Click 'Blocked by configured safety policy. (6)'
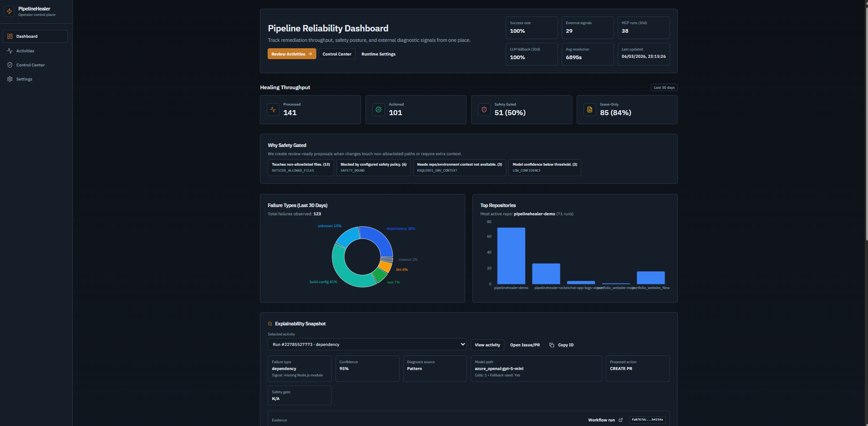This screenshot has height=426, width=868. 373,167
